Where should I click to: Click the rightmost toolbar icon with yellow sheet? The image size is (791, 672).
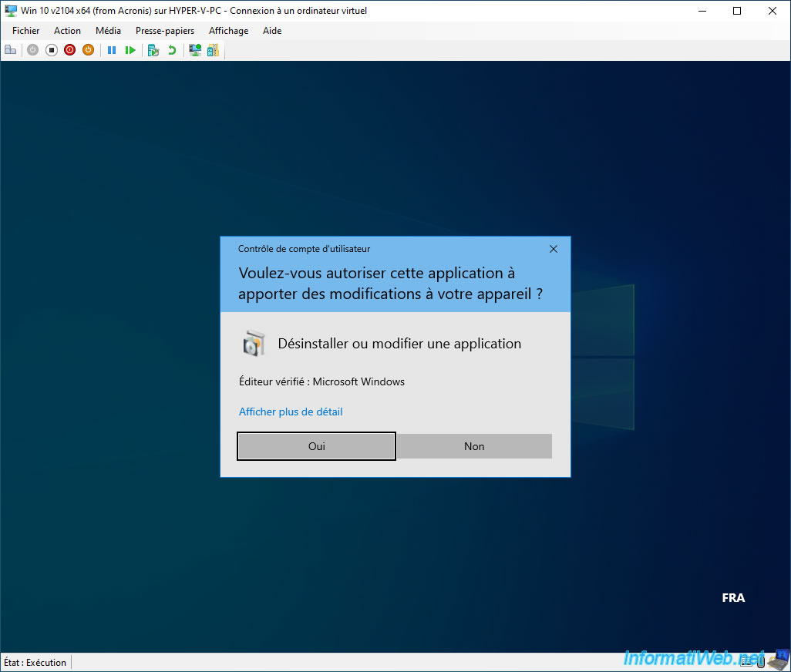pos(213,50)
